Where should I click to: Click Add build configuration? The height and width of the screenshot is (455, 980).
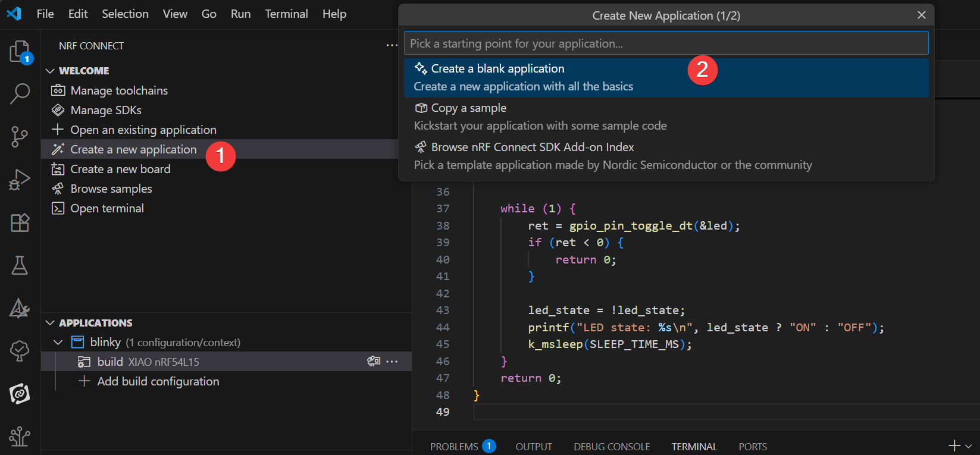158,381
